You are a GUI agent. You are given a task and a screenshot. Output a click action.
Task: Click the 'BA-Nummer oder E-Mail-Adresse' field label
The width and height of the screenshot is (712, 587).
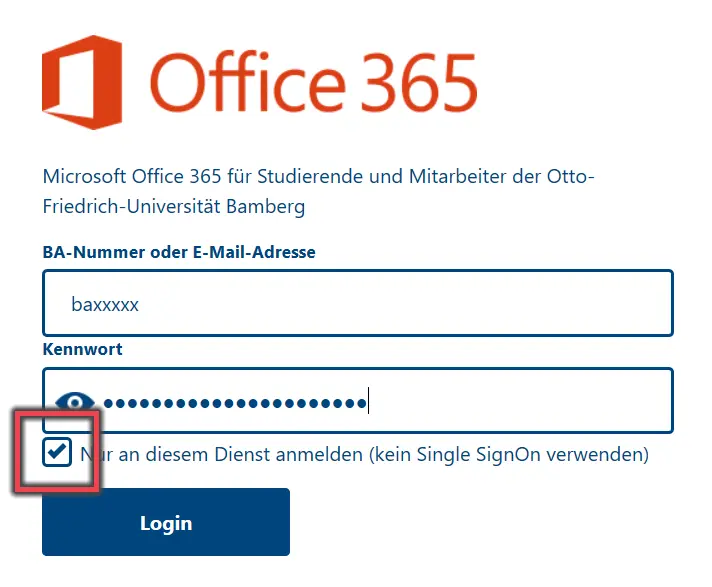179,252
